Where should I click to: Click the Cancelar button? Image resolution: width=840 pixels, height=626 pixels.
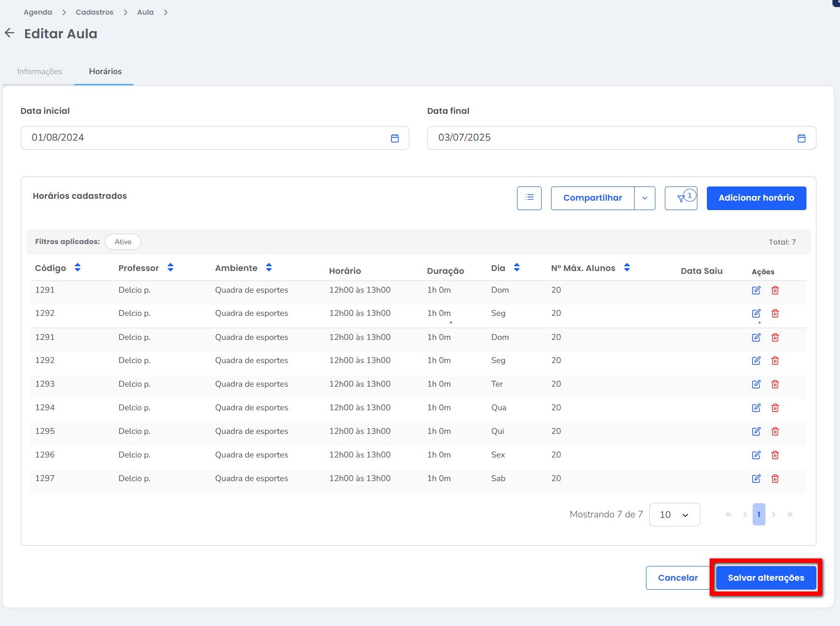click(x=678, y=578)
